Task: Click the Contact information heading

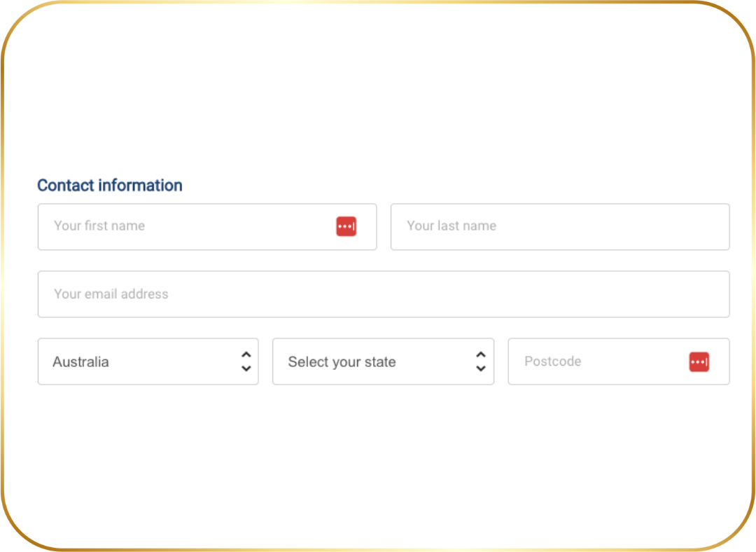Action: click(110, 186)
